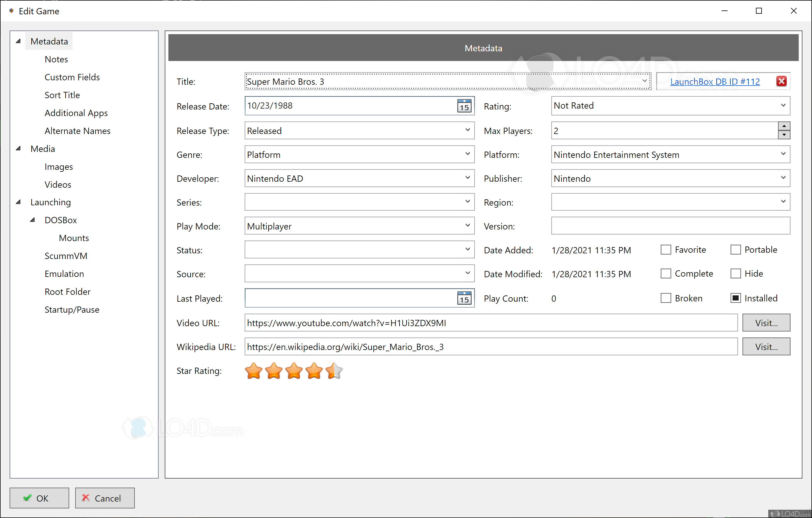Image resolution: width=812 pixels, height=518 pixels.
Task: Open the Release Date calendar picker
Action: click(x=464, y=106)
